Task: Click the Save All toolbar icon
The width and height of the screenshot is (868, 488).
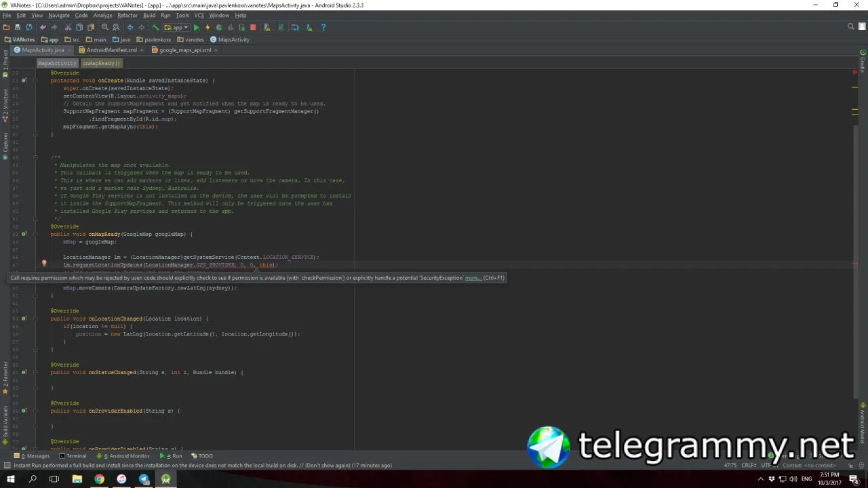Action: (x=18, y=27)
